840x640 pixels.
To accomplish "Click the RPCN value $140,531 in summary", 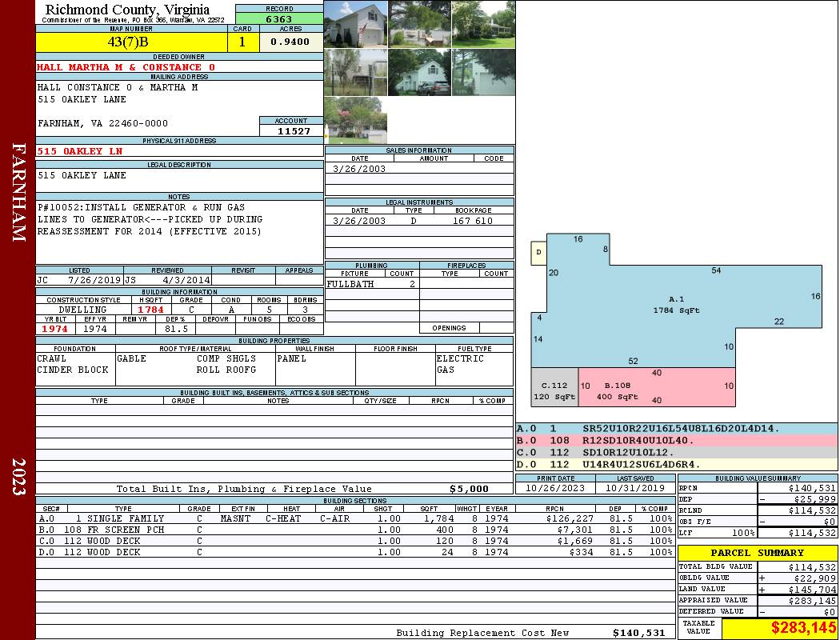I will click(812, 488).
